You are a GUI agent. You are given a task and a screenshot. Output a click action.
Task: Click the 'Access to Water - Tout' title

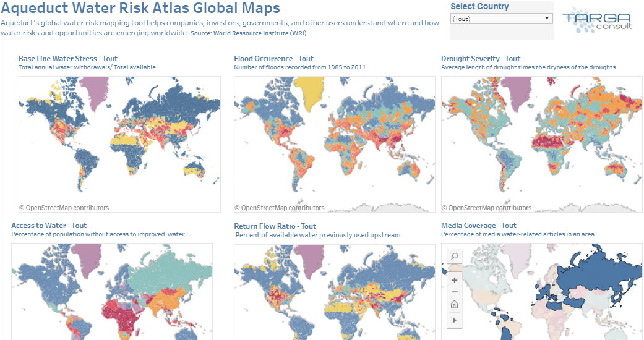click(49, 226)
